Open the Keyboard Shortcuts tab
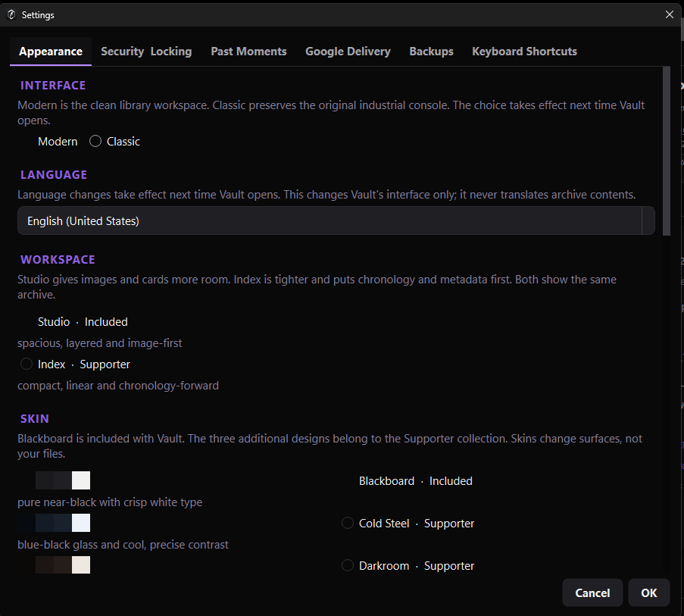This screenshot has width=684, height=616. pyautogui.click(x=524, y=52)
